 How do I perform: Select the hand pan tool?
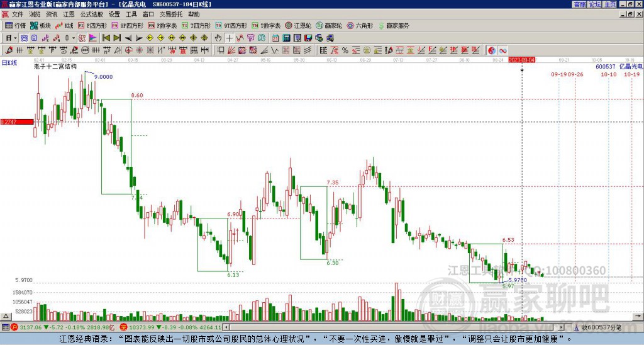click(218, 38)
